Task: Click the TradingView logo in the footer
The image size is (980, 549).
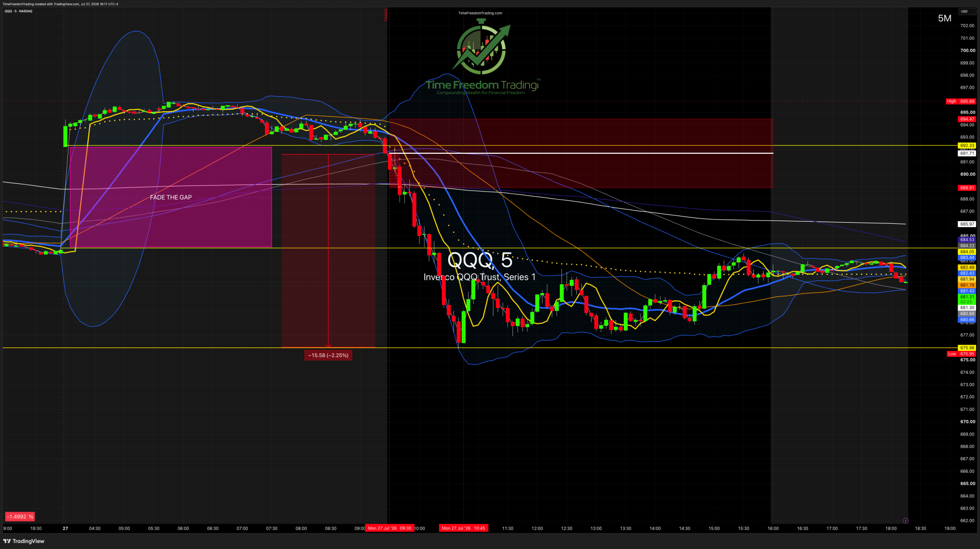Action: tap(24, 541)
